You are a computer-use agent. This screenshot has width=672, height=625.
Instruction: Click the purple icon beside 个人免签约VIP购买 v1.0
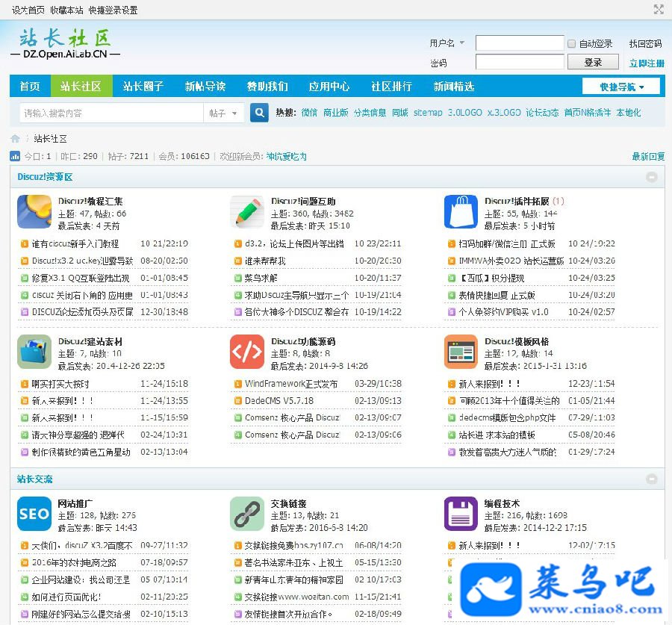[451, 312]
